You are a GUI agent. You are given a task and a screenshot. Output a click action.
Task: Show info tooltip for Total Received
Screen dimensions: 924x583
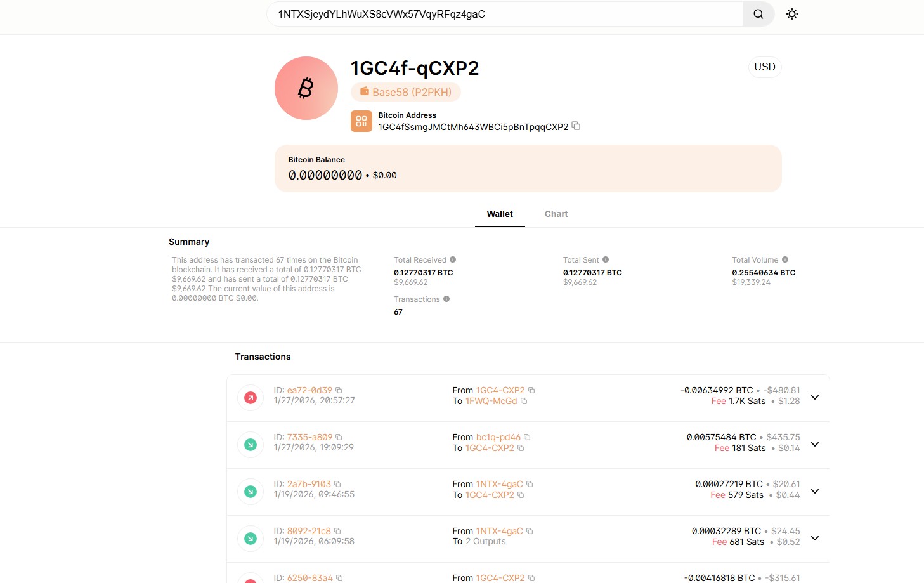[x=453, y=259]
